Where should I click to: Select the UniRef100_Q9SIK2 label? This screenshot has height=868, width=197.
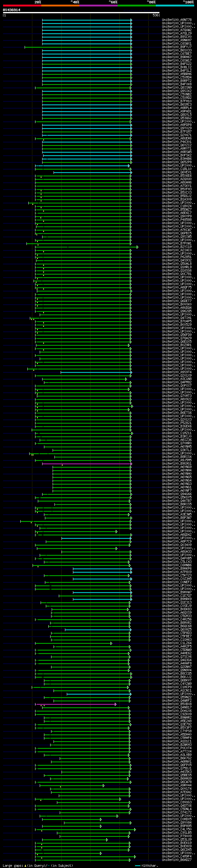point(177,91)
